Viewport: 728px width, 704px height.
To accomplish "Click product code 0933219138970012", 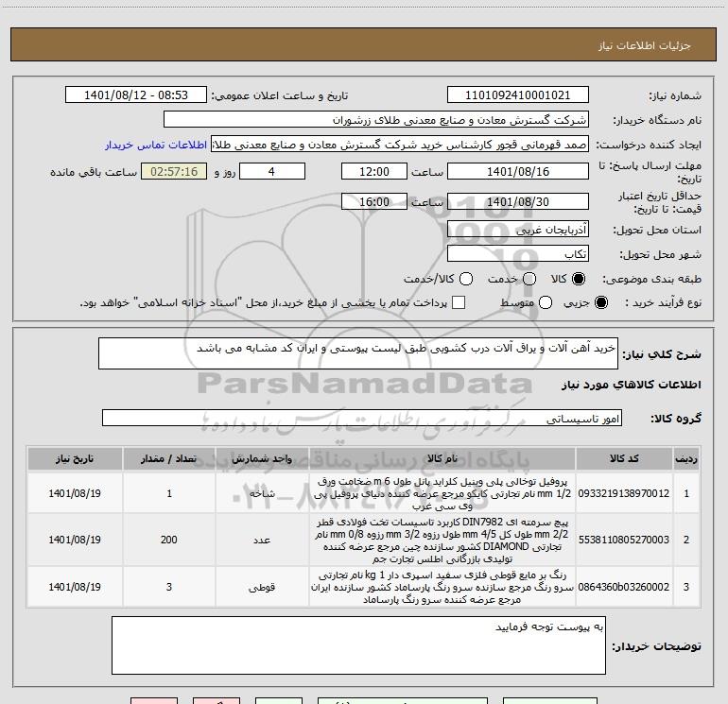I will (624, 493).
